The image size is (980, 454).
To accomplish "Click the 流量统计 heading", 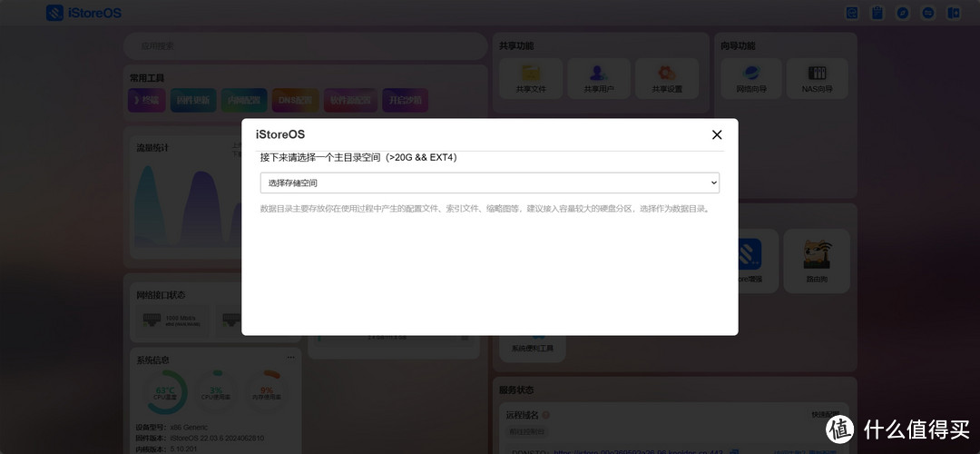I will tap(152, 148).
